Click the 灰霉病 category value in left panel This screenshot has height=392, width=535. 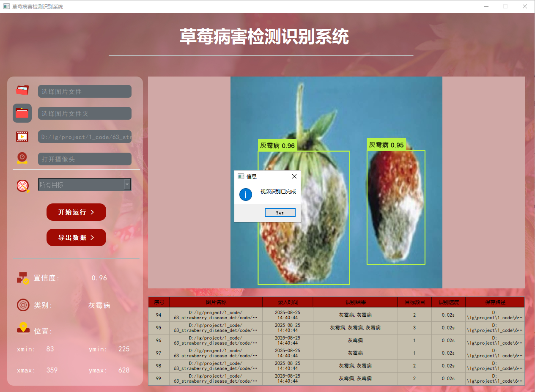pyautogui.click(x=99, y=305)
